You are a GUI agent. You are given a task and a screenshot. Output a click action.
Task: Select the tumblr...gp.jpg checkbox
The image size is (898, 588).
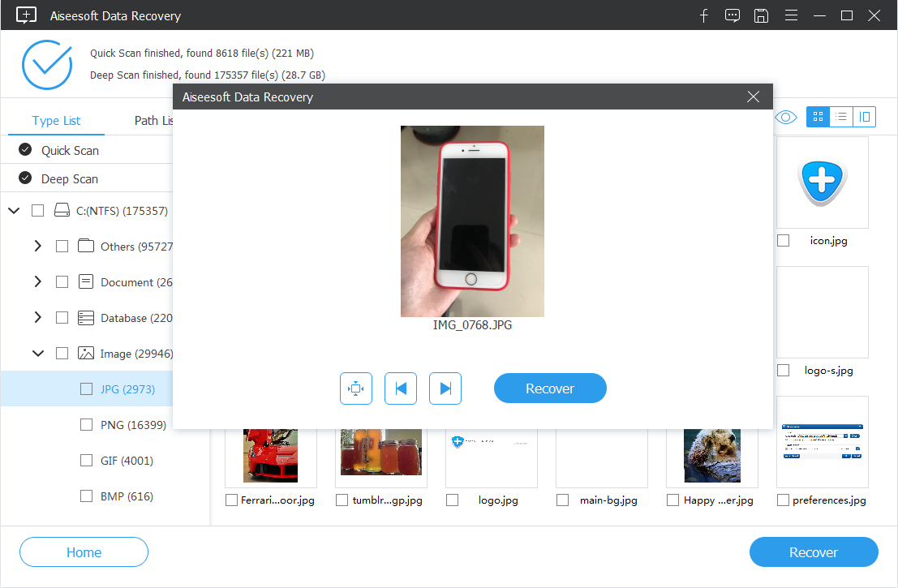coord(342,500)
